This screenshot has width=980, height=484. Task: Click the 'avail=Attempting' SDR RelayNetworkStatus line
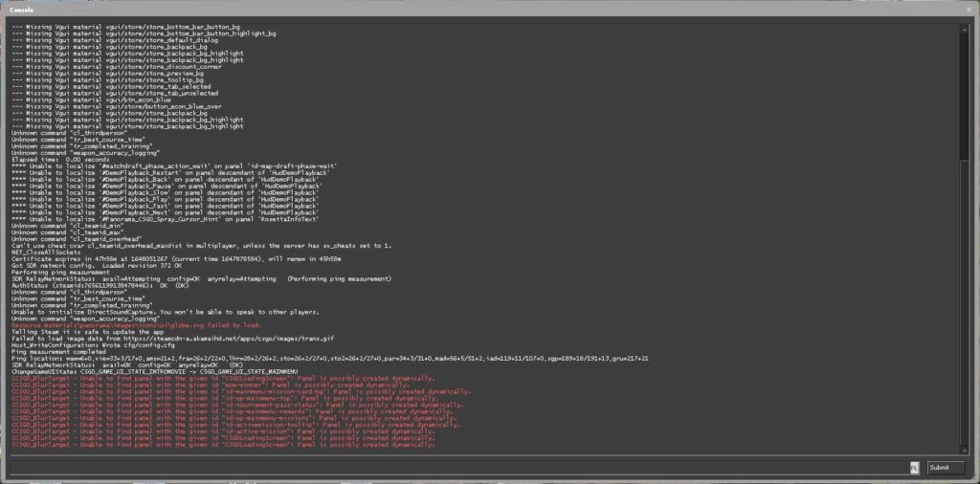tap(201, 278)
